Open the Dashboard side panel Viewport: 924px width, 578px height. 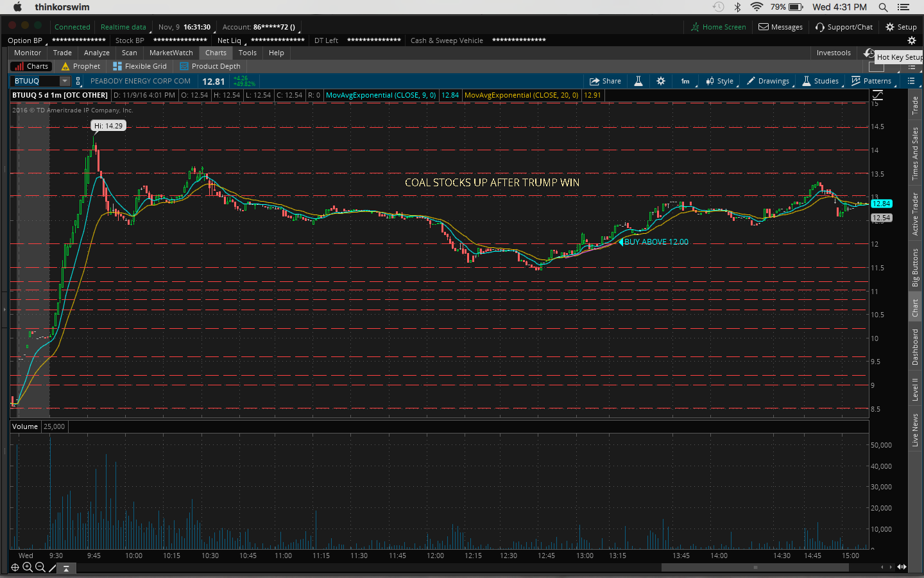[x=915, y=347]
